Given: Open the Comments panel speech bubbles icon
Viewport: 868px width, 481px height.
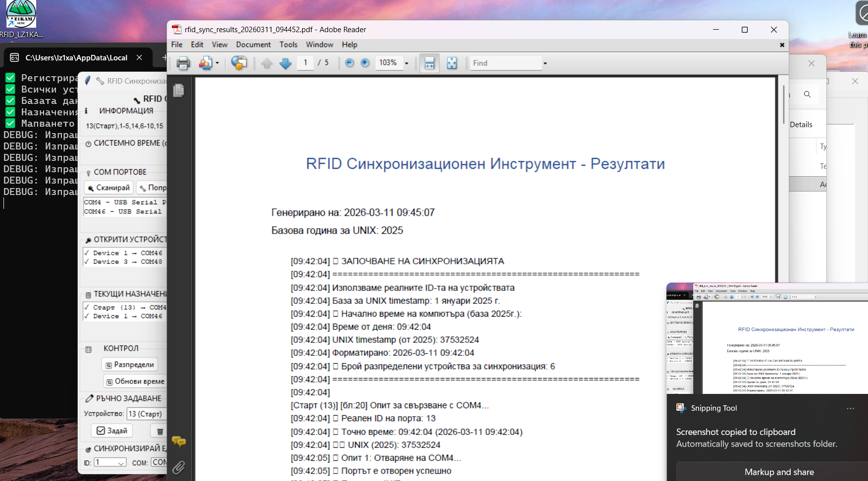Looking at the screenshot, I should (x=179, y=441).
